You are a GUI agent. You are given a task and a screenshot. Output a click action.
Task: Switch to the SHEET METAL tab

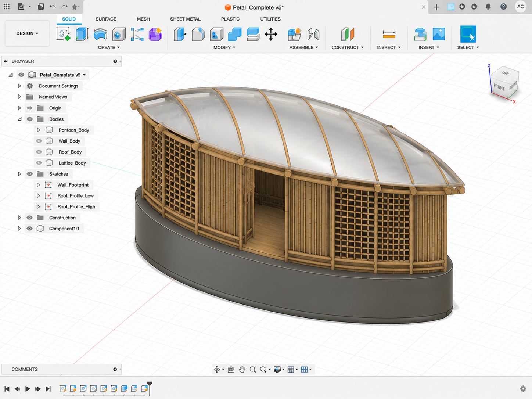185,19
